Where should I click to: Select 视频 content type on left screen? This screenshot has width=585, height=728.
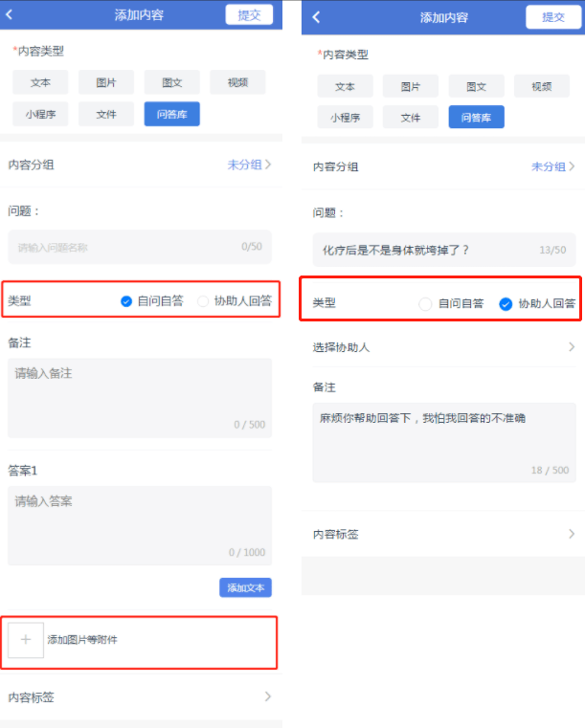point(237,82)
